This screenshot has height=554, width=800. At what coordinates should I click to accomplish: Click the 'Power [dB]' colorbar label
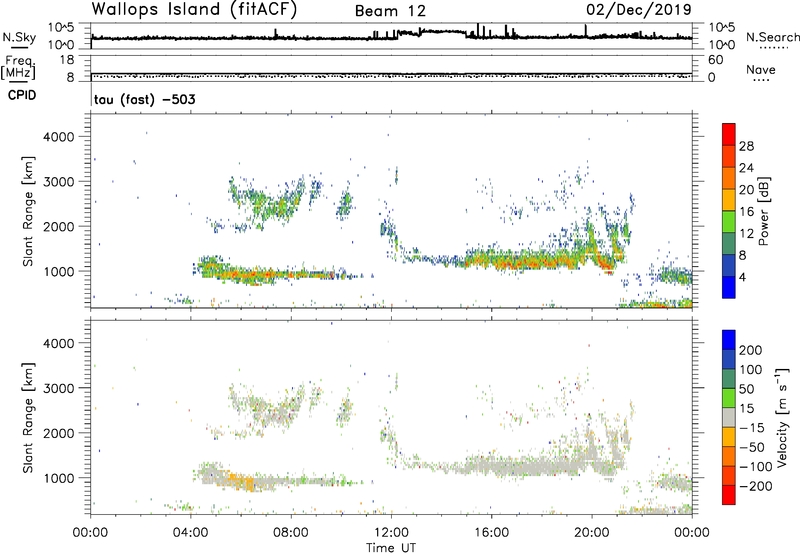pyautogui.click(x=763, y=211)
